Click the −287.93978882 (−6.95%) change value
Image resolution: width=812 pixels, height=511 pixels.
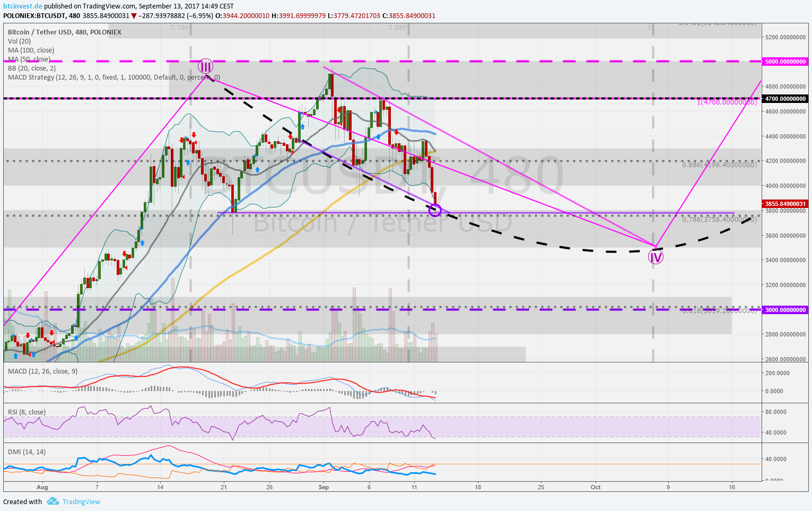(x=176, y=16)
